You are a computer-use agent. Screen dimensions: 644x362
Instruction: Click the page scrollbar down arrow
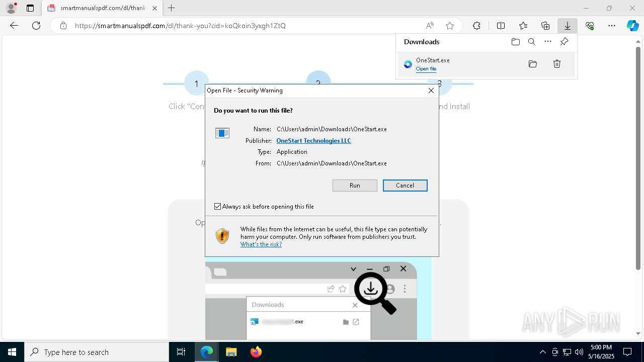[639, 333]
